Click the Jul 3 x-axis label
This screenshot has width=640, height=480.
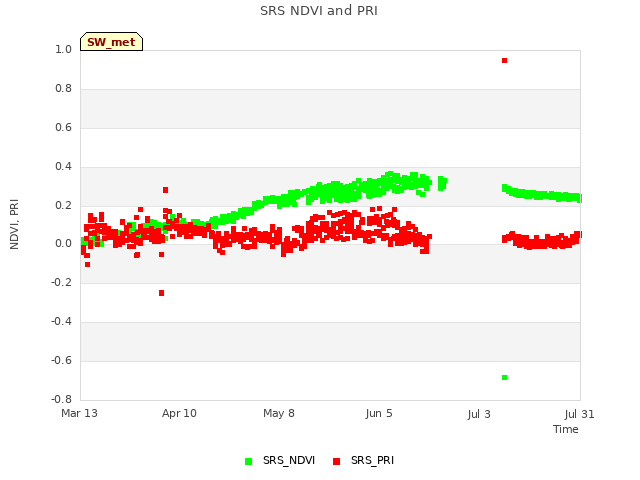click(479, 414)
